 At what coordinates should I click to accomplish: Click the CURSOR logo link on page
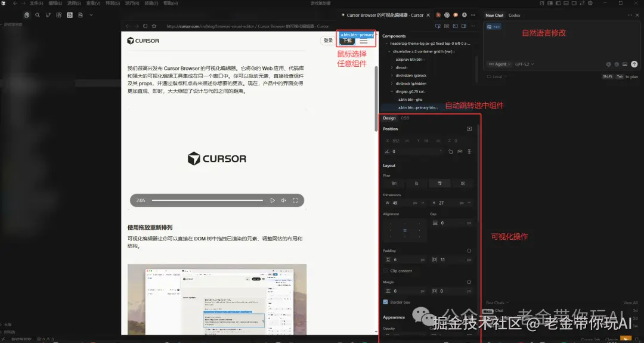click(x=143, y=41)
